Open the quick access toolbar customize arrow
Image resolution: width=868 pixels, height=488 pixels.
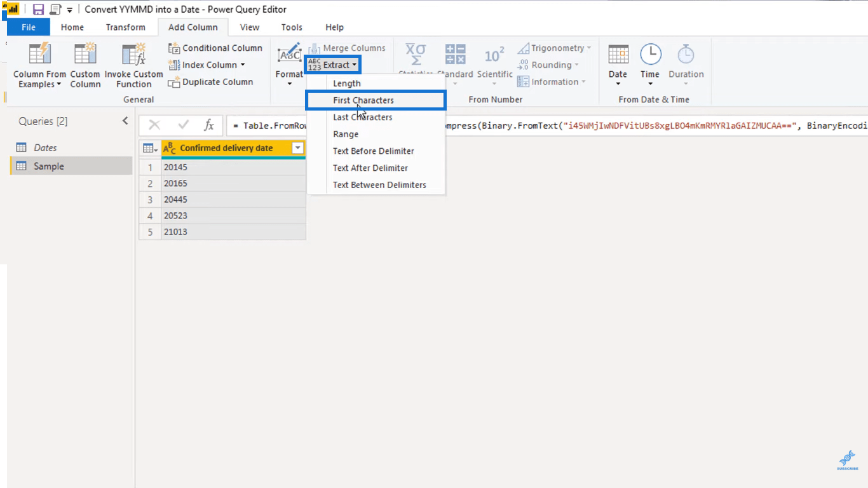coord(70,10)
